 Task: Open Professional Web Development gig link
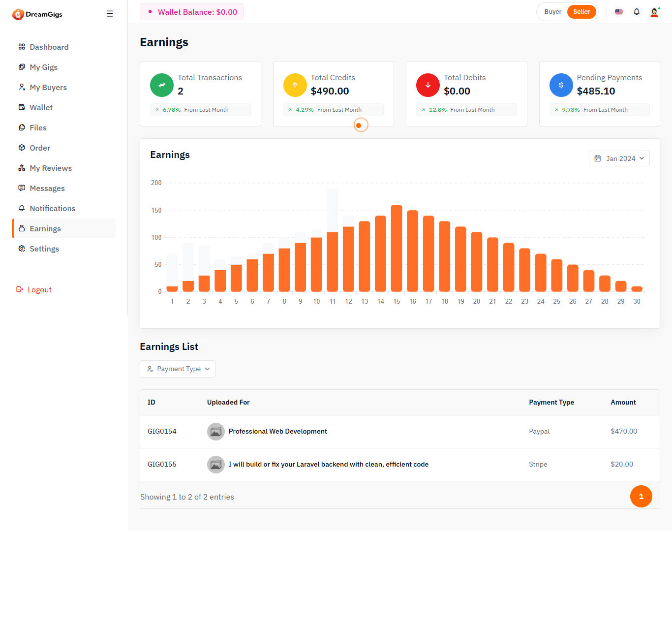point(277,432)
